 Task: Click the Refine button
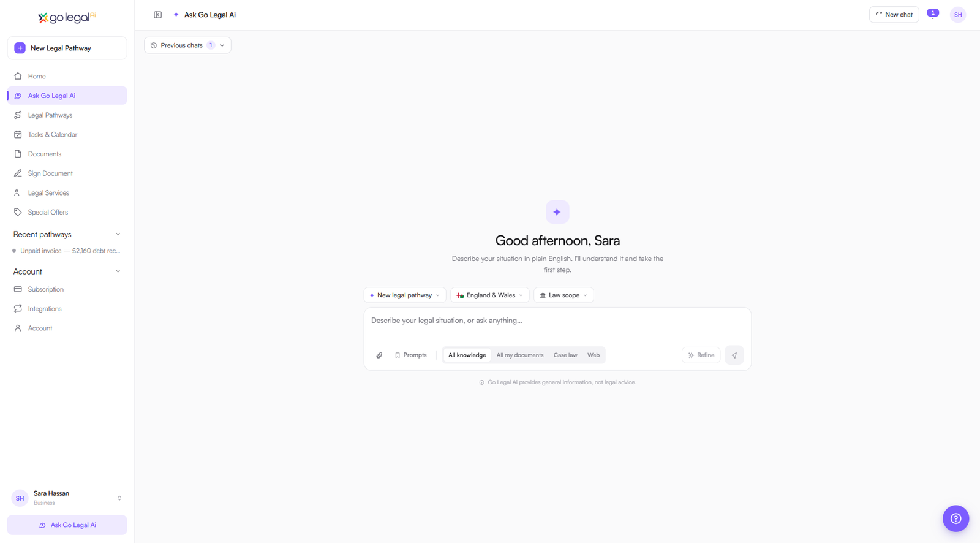(x=701, y=355)
